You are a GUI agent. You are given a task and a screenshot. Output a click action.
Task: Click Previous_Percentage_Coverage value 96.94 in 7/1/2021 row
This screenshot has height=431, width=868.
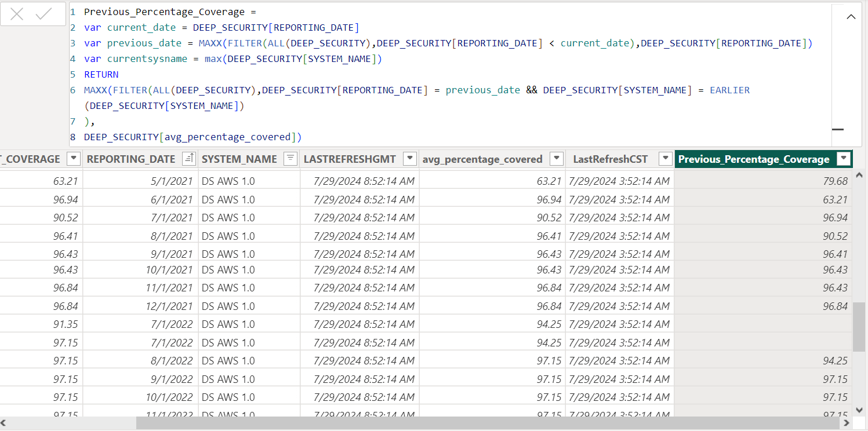point(835,218)
